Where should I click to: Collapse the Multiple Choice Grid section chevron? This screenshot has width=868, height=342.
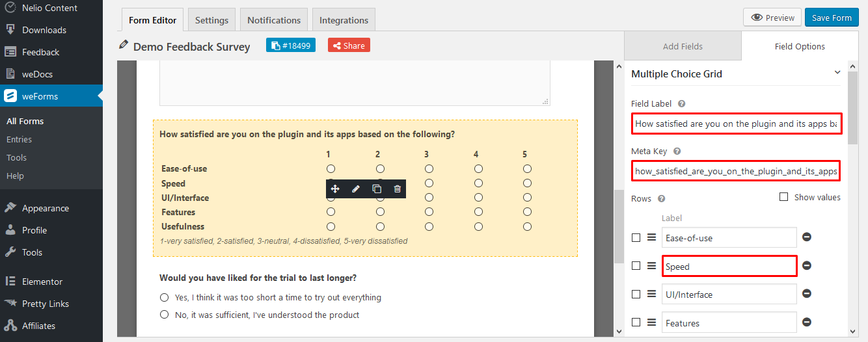pyautogui.click(x=837, y=73)
